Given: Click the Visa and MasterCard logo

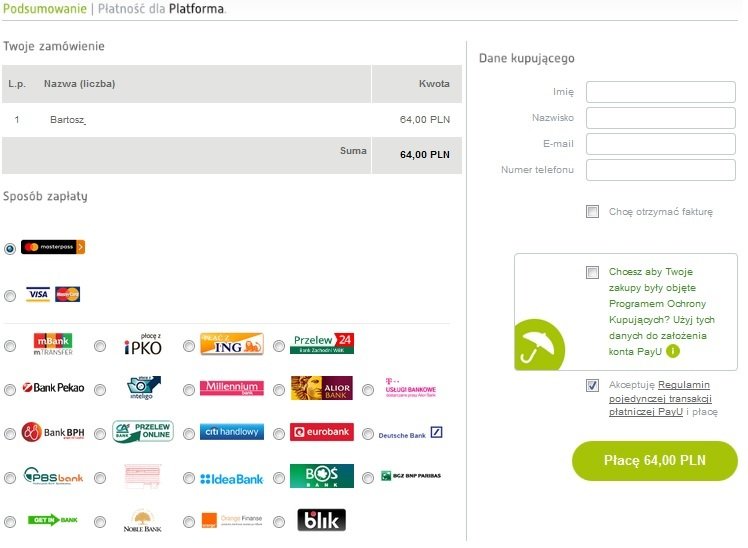Looking at the screenshot, I should coord(53,294).
